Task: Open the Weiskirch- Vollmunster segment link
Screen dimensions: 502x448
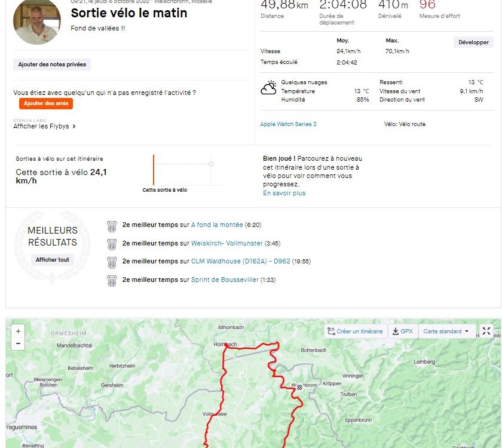Action: coord(226,243)
